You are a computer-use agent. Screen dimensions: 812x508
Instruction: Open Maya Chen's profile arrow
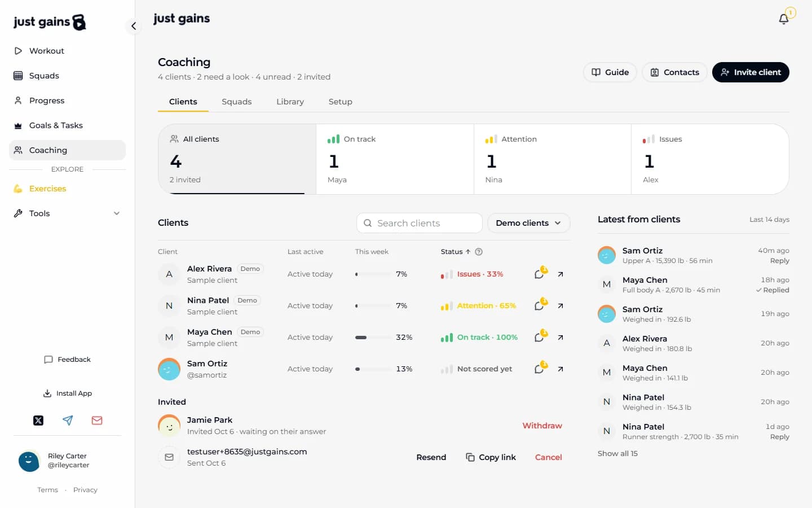click(x=561, y=338)
